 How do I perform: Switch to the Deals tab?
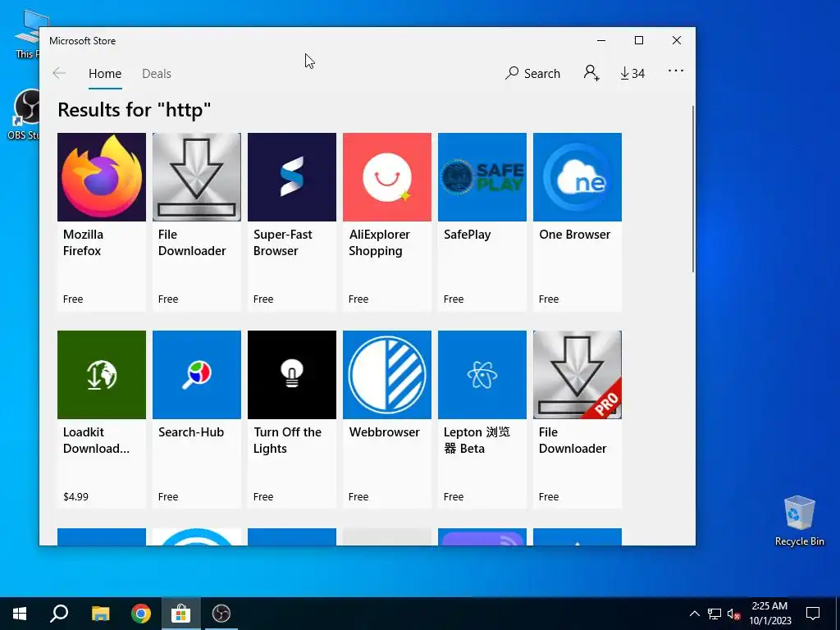[157, 73]
